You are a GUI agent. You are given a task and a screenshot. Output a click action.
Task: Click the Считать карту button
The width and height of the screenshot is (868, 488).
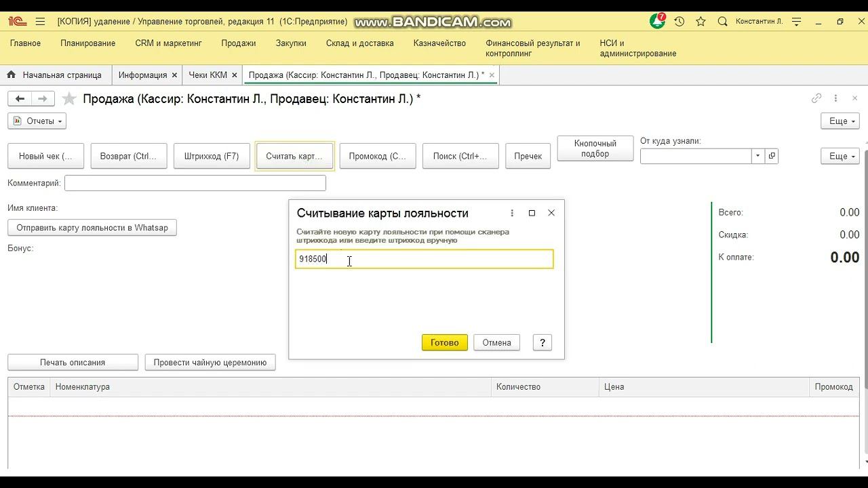[x=294, y=156]
